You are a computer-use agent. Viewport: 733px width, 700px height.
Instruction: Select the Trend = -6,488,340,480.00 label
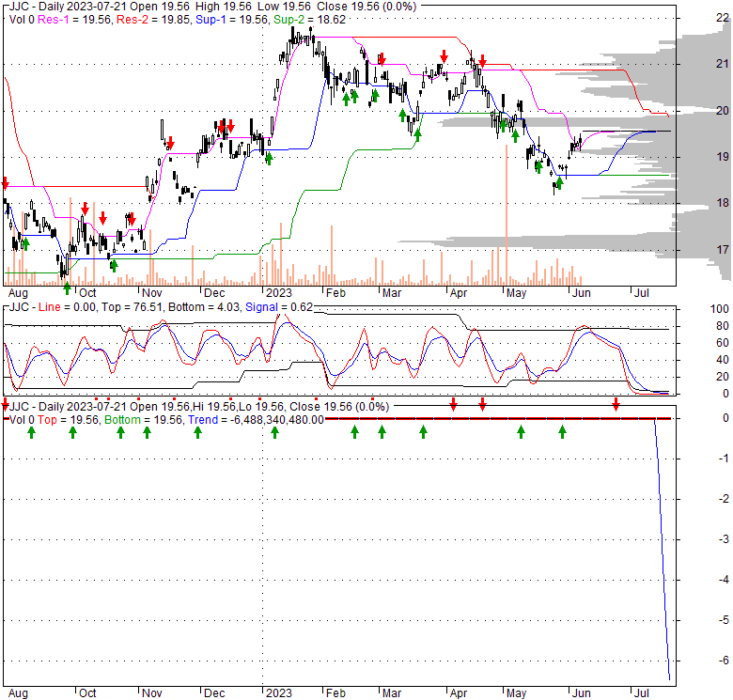point(257,420)
